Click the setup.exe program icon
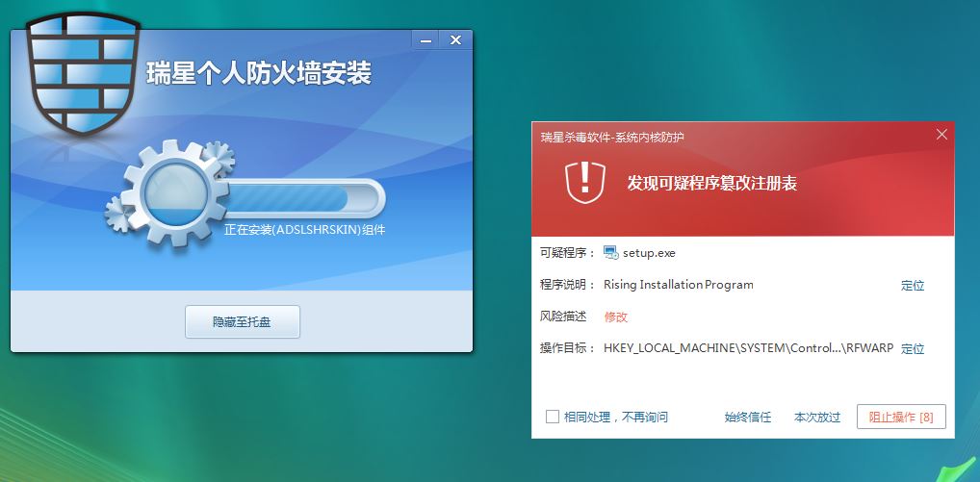This screenshot has height=482, width=980. point(610,253)
